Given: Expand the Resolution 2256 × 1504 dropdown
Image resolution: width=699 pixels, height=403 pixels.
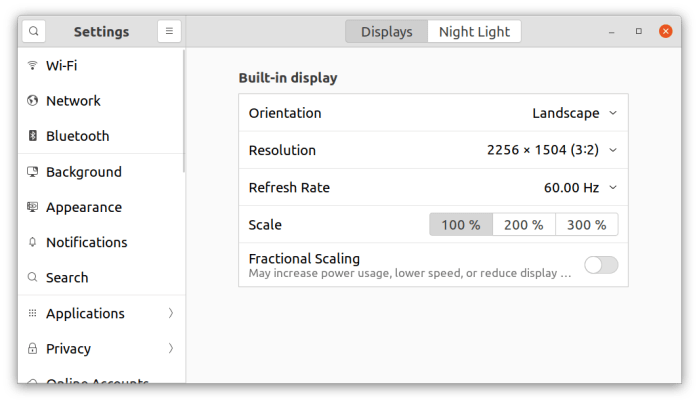Looking at the screenshot, I should pos(551,150).
